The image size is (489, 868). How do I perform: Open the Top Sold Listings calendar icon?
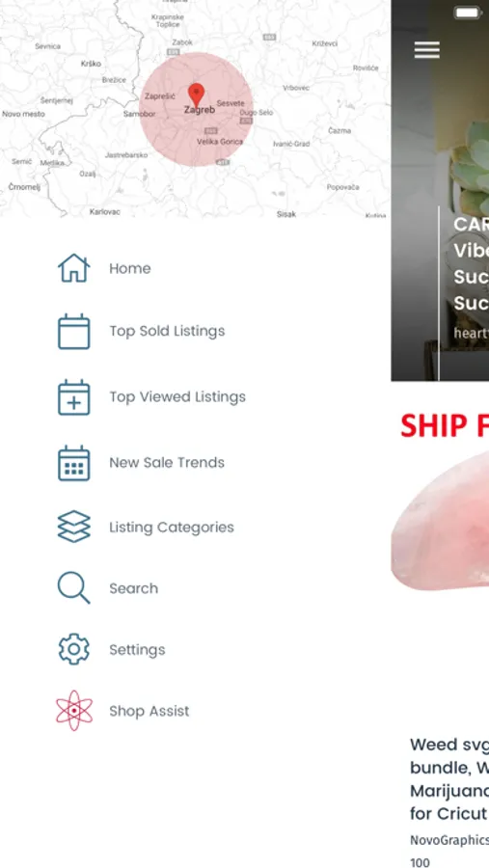click(x=74, y=331)
